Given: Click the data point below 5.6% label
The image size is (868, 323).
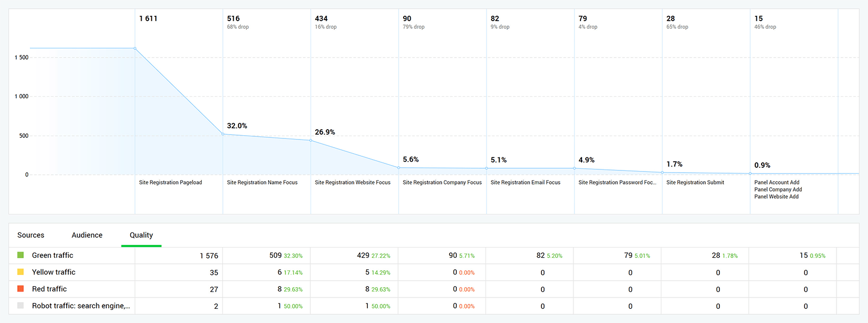Looking at the screenshot, I should coord(399,168).
